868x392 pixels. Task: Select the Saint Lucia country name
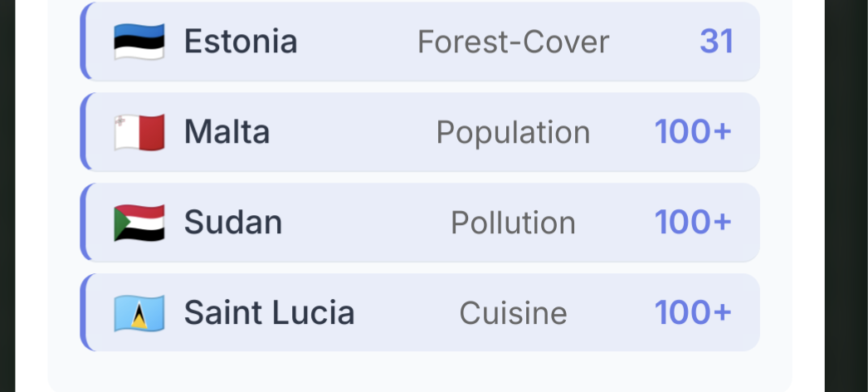tap(269, 313)
